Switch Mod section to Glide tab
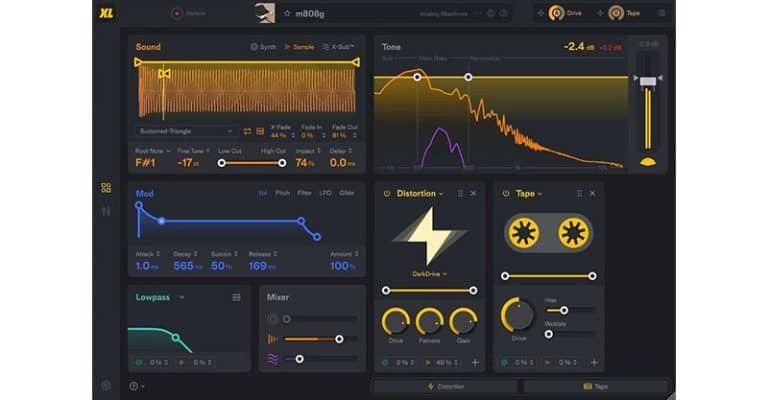The image size is (768, 400). (347, 193)
